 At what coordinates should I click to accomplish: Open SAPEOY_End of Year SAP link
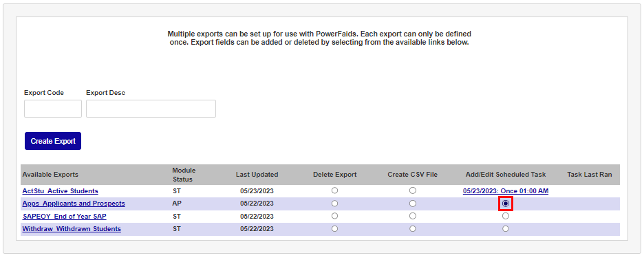(x=65, y=216)
